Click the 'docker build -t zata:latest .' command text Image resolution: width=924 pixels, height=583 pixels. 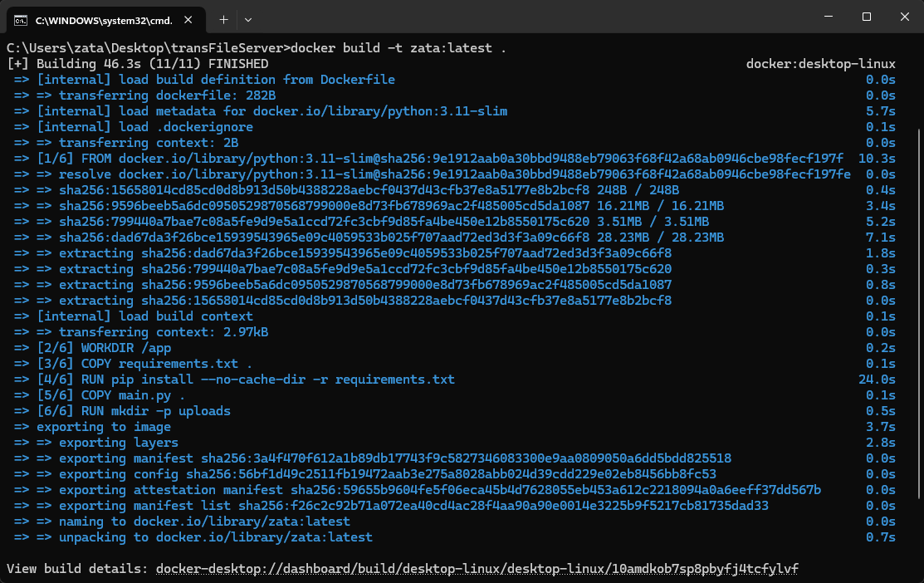coord(398,47)
